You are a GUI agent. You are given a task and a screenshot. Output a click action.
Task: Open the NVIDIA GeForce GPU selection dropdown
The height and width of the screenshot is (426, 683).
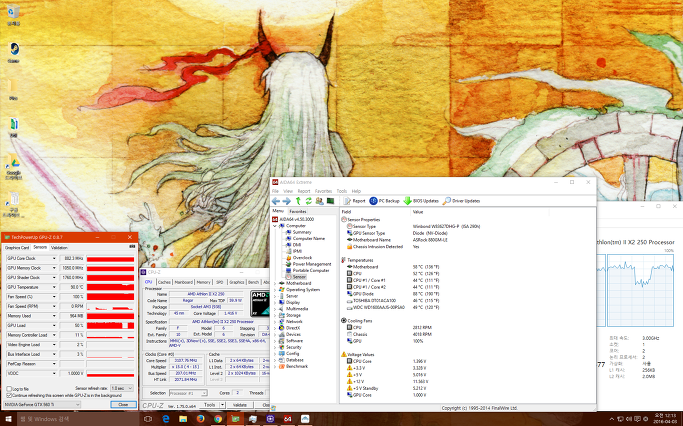pyautogui.click(x=42, y=405)
